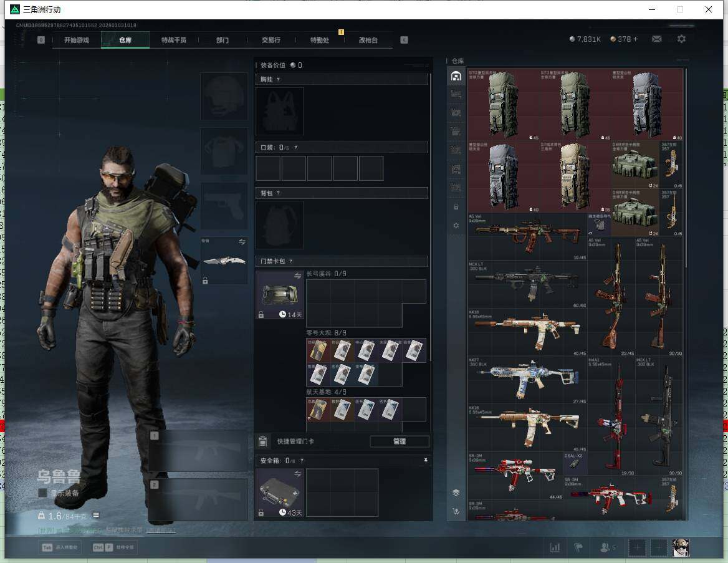Click the help mark next to 安全箱

(302, 460)
